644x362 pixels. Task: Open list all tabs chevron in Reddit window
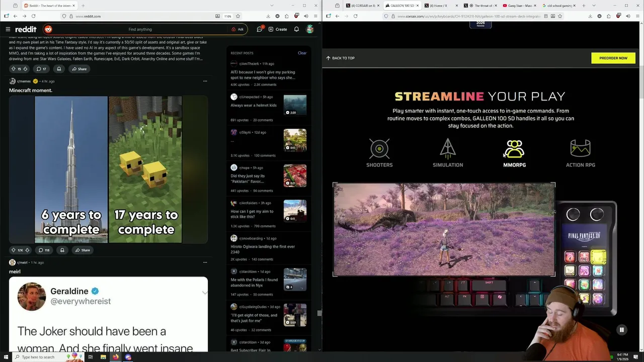(x=271, y=6)
